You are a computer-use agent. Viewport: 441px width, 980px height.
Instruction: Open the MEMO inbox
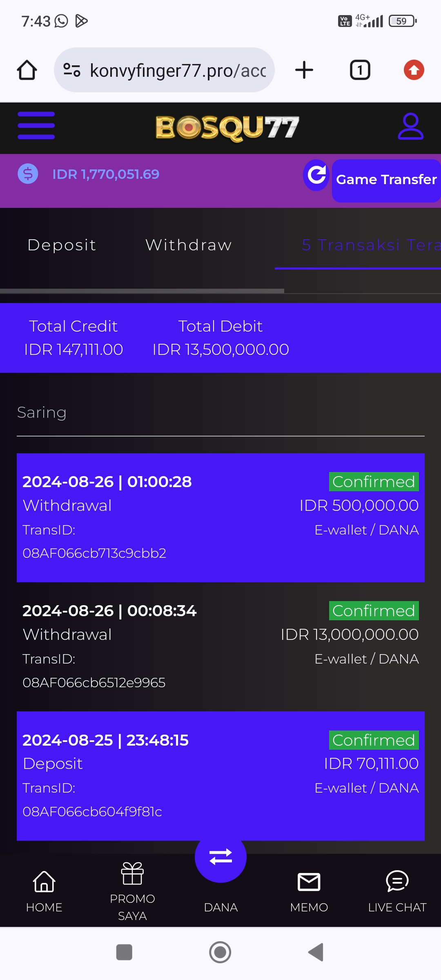click(x=309, y=890)
